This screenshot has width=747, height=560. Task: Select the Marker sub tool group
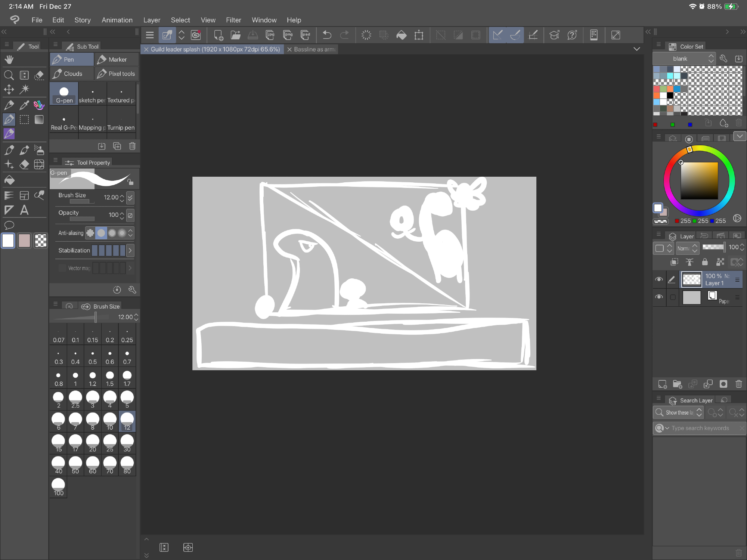click(x=117, y=59)
